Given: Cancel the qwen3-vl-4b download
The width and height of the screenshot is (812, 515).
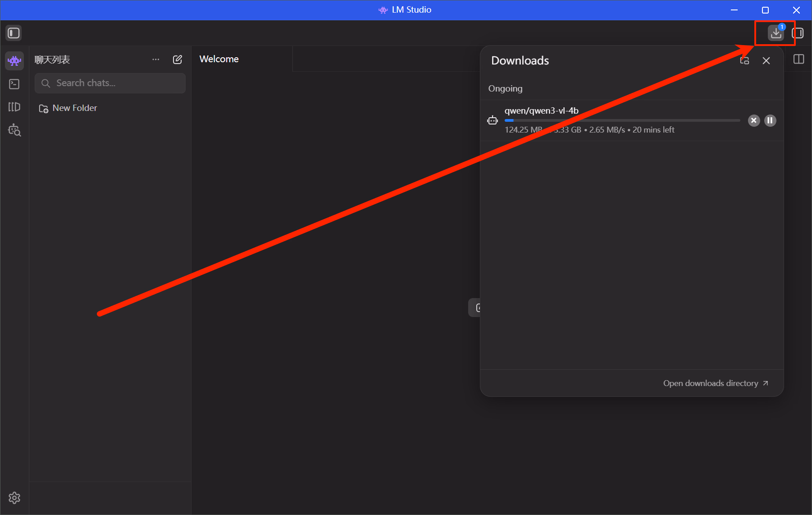Looking at the screenshot, I should point(754,120).
